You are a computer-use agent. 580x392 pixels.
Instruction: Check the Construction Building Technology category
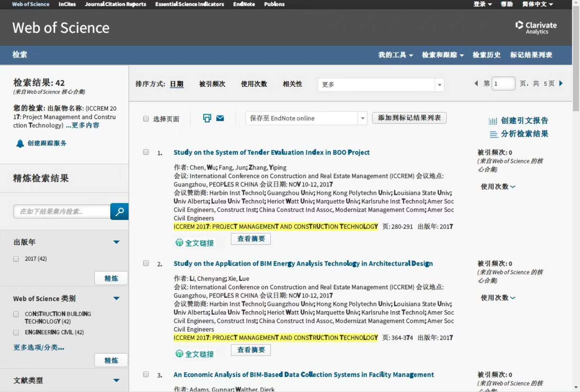[16, 314]
